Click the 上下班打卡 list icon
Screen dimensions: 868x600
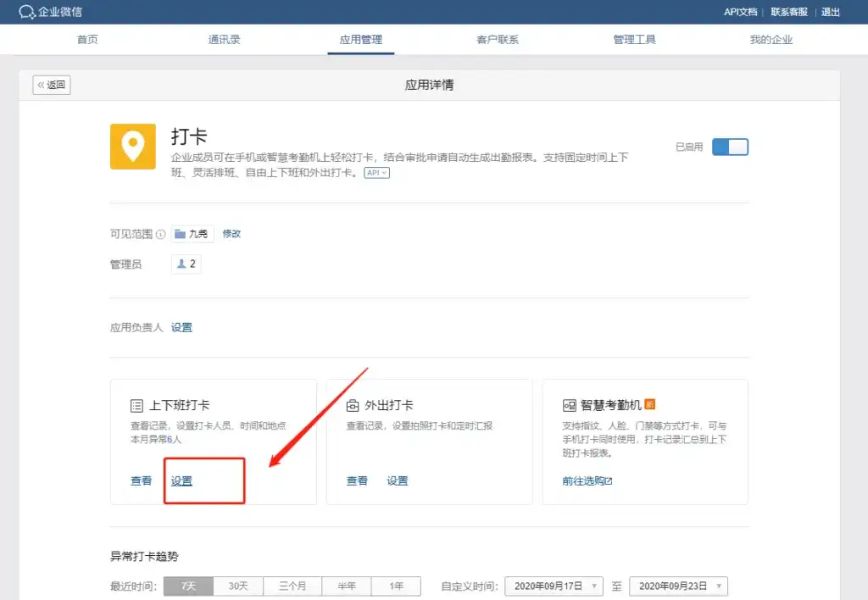tap(137, 406)
